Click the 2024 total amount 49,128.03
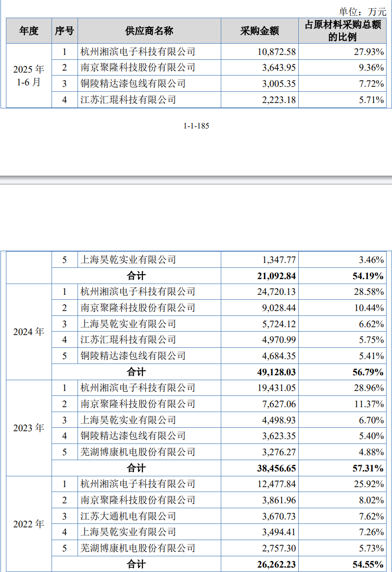Viewport: 392px width, 572px height. pos(275,372)
